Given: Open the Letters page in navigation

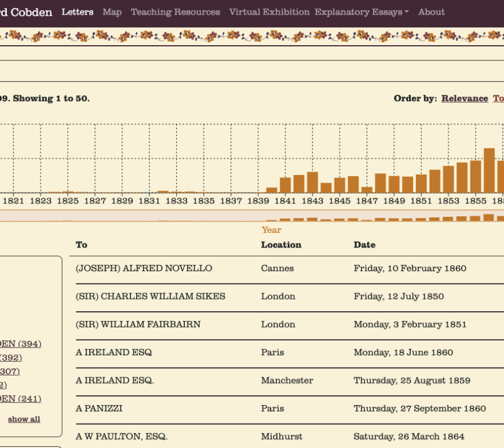Looking at the screenshot, I should [77, 12].
